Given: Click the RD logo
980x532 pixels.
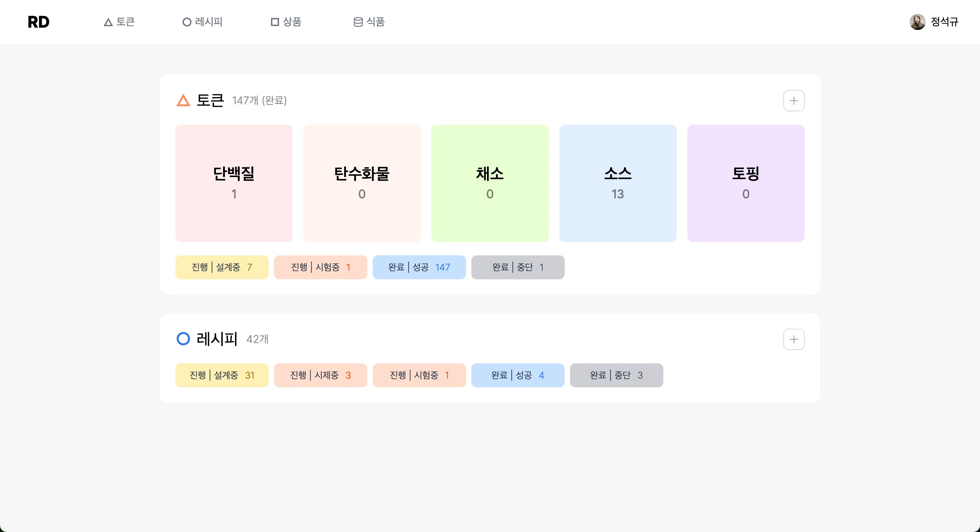Looking at the screenshot, I should (38, 22).
